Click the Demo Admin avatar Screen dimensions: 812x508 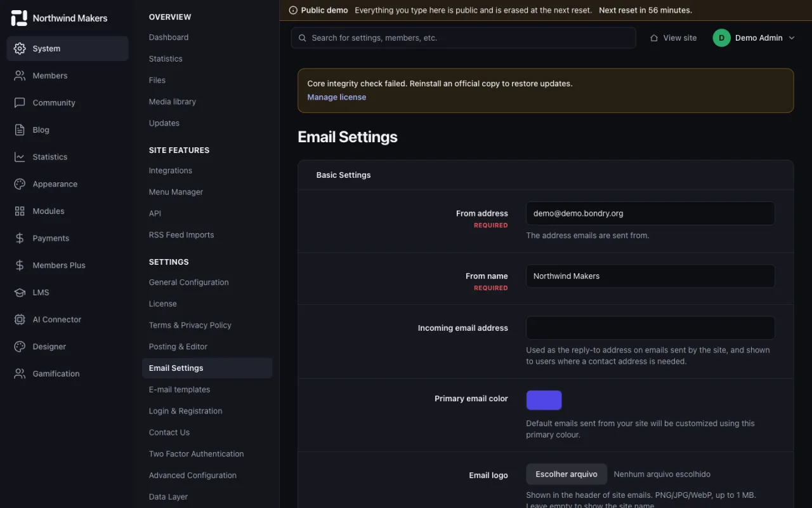721,38
